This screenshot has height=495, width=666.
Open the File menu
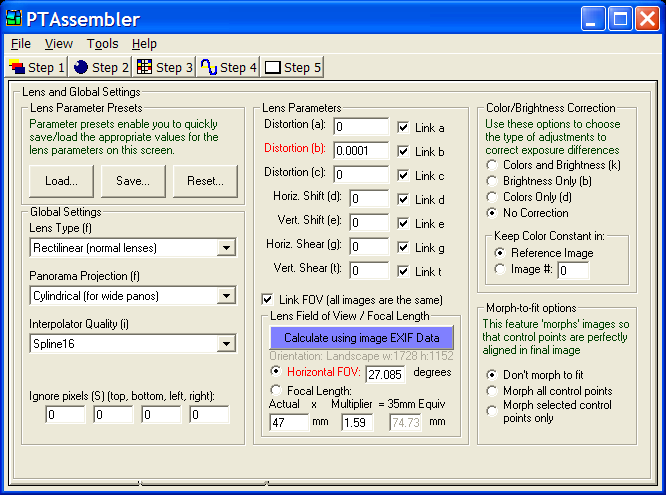[21, 43]
